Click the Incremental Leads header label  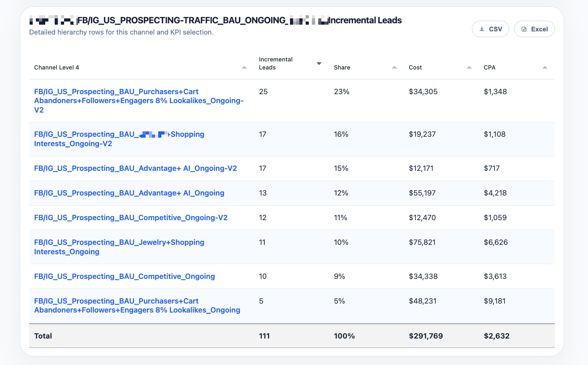276,63
